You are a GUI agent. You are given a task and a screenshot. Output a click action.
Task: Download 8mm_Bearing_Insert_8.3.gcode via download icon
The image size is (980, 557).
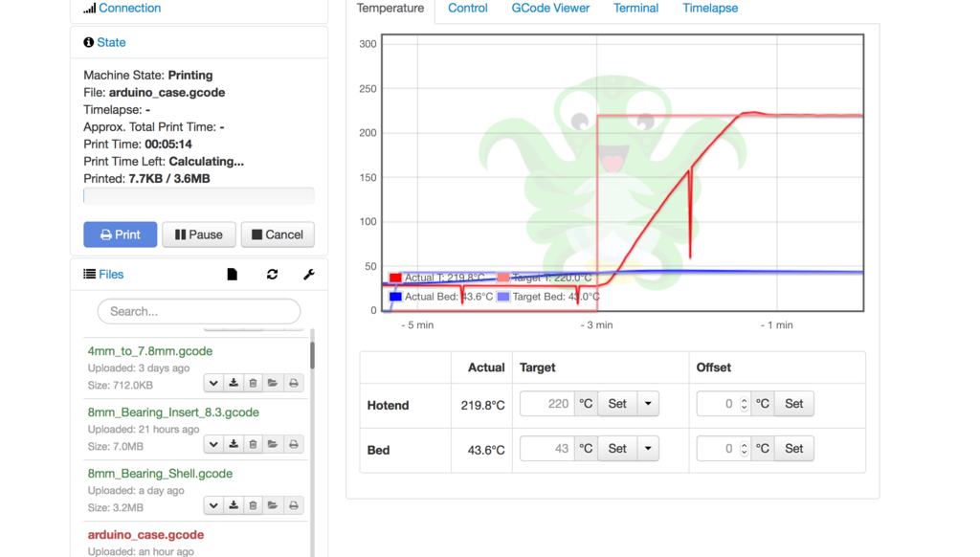232,444
